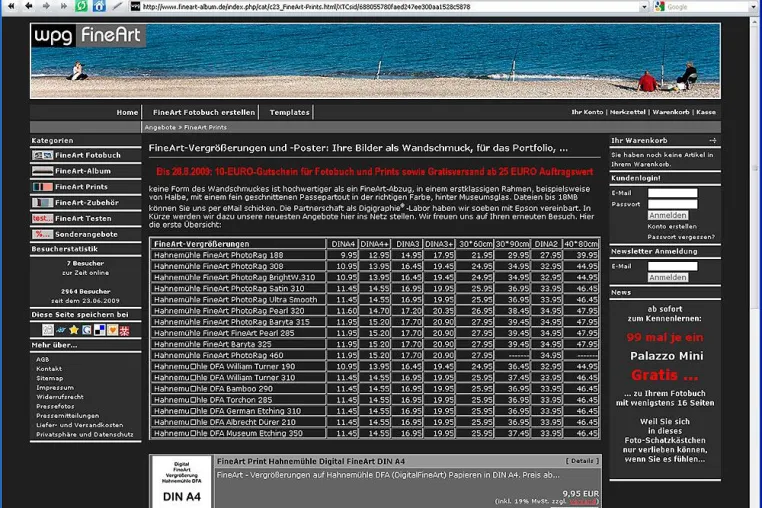Open the Templates menu item

289,112
